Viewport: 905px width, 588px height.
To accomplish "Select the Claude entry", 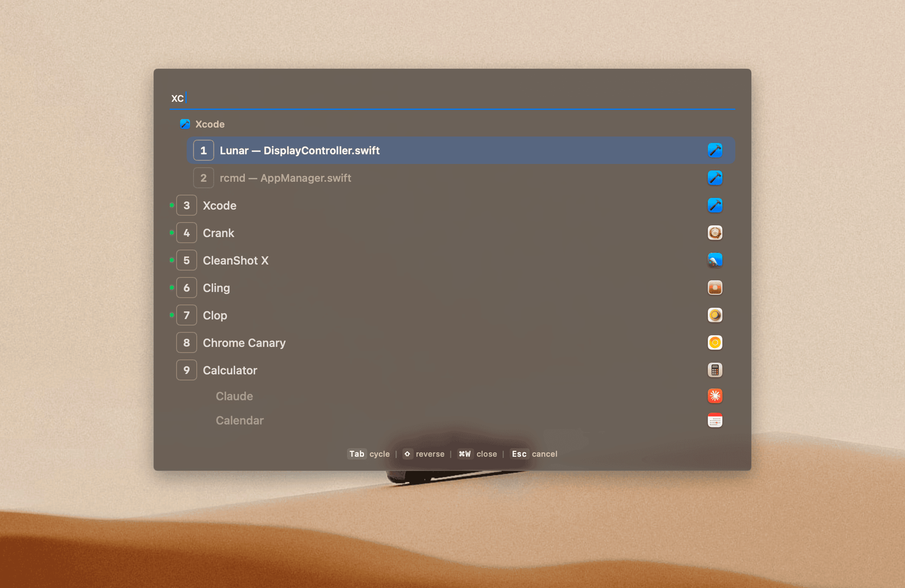I will pos(452,396).
